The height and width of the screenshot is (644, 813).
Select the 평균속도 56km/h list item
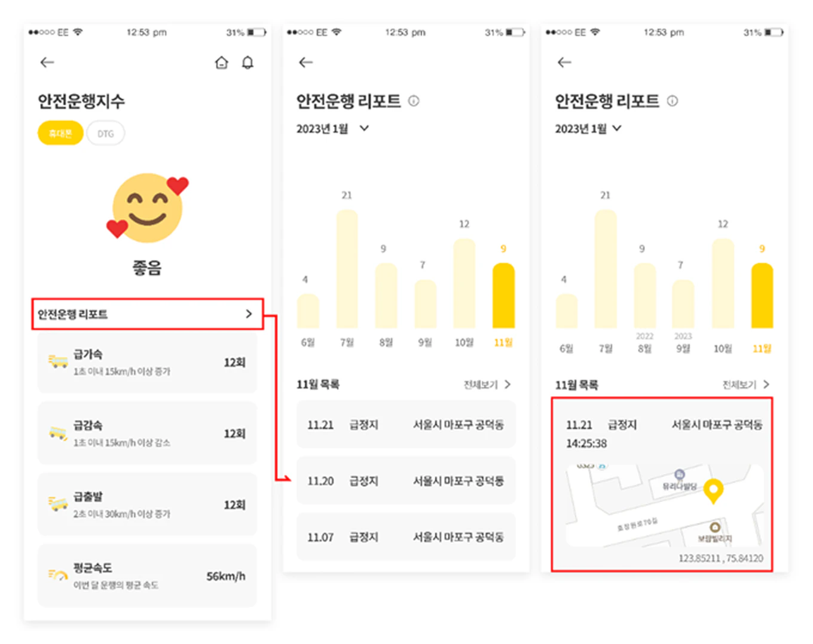[147, 576]
